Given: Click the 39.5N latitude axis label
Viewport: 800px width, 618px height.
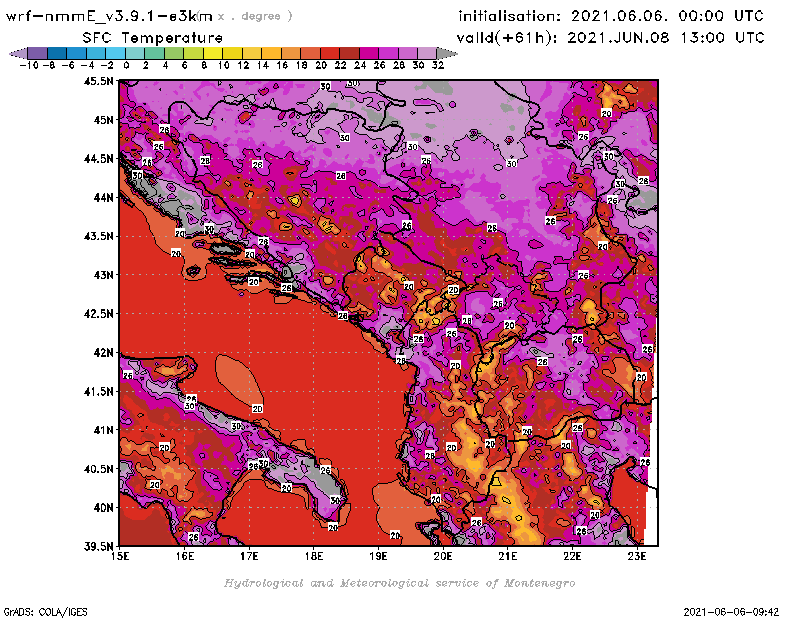Looking at the screenshot, I should (x=98, y=546).
